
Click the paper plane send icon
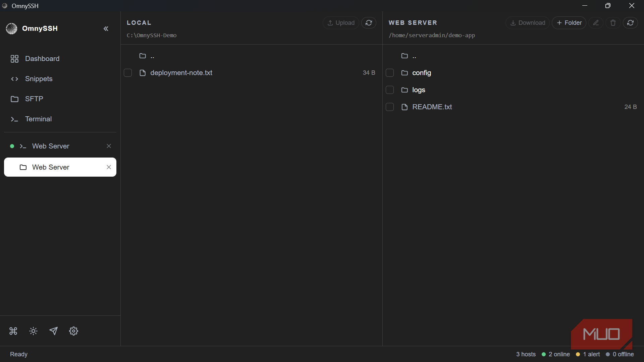pos(54,331)
